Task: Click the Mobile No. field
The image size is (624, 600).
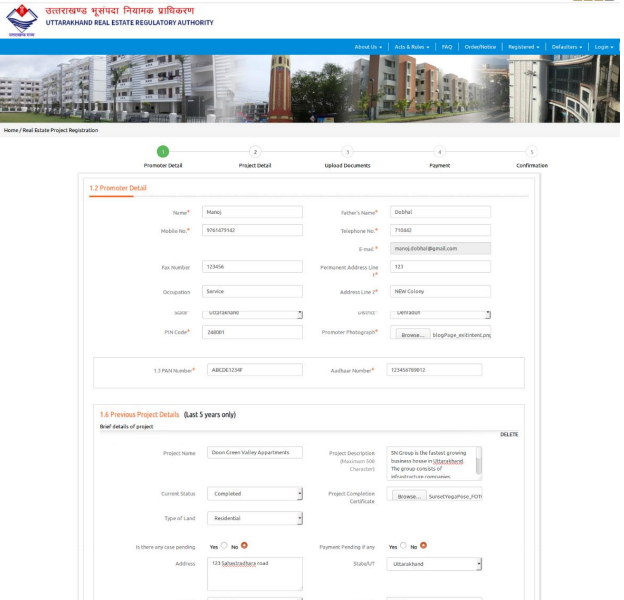Action: pos(252,230)
